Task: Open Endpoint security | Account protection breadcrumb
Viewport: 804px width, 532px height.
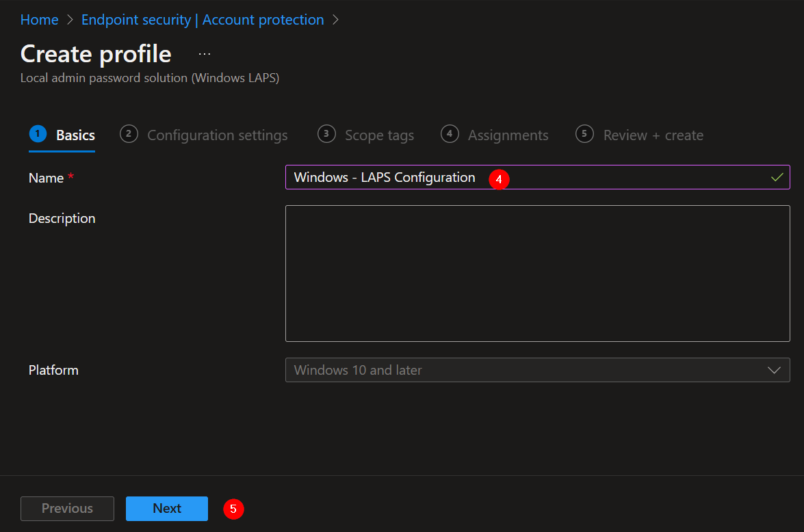Action: 203,20
